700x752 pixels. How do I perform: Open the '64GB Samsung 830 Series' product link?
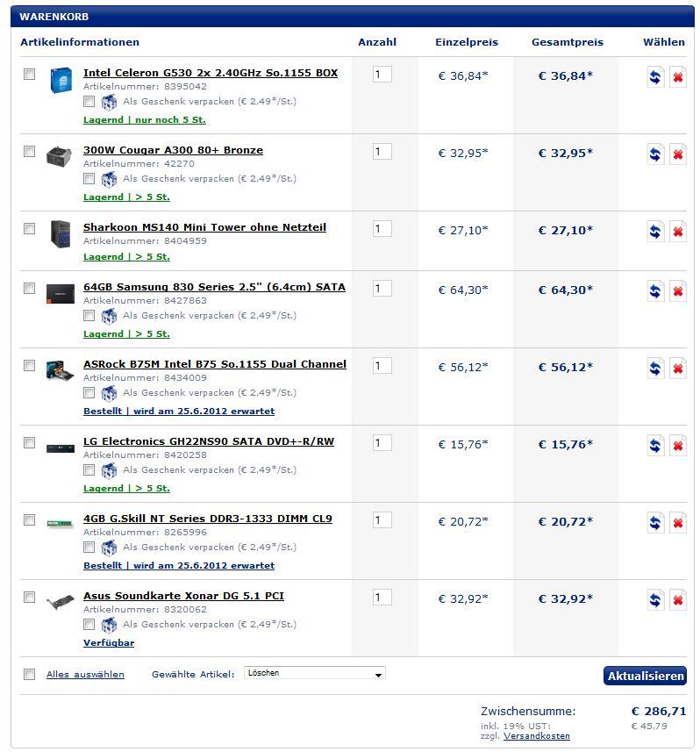click(214, 287)
